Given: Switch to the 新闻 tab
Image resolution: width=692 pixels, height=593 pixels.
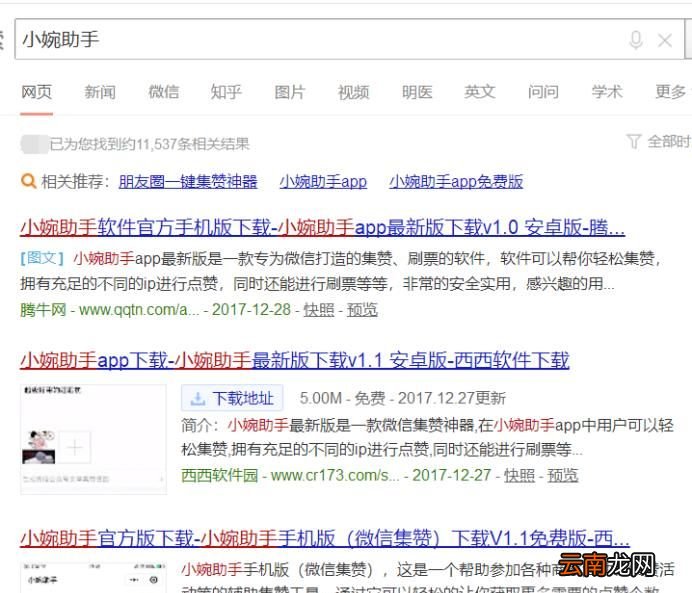Looking at the screenshot, I should (100, 92).
